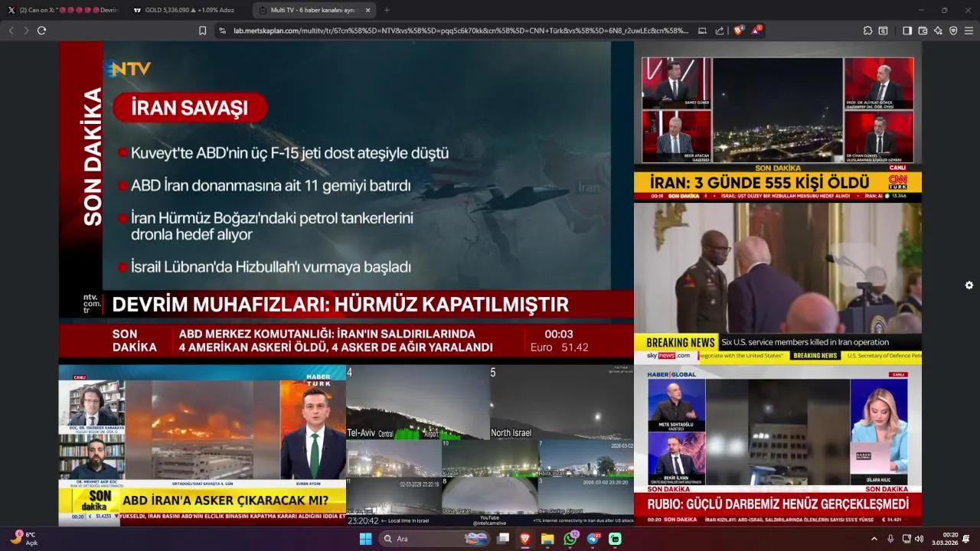This screenshot has height=551, width=980.
Task: Click "ABD İRAN'A ASKER ÇIKARACAK MI?" caption
Action: point(225,500)
